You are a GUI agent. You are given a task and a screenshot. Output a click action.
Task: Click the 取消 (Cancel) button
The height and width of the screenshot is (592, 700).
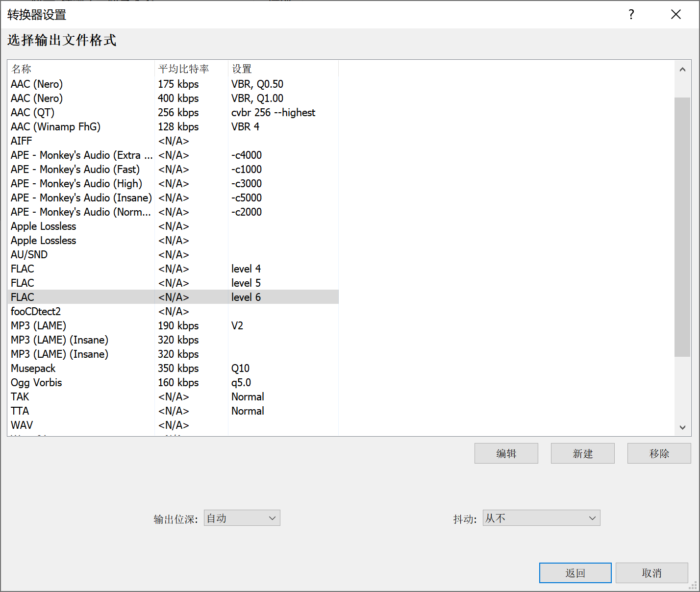pos(652,573)
